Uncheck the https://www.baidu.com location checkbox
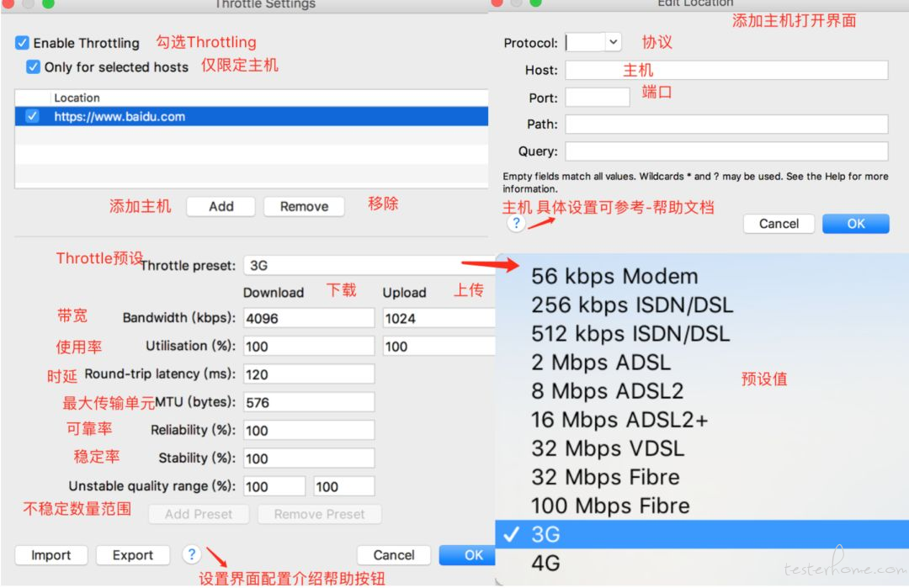The height and width of the screenshot is (588, 909). point(32,116)
